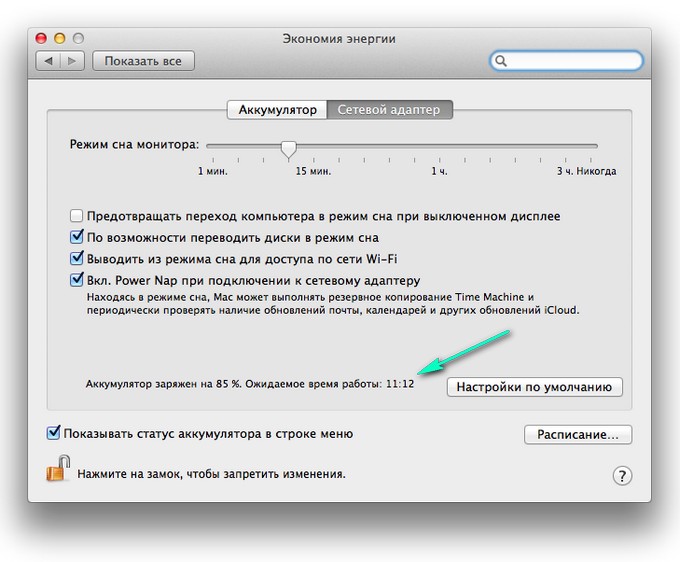Click the yellow minimize window button

point(60,39)
